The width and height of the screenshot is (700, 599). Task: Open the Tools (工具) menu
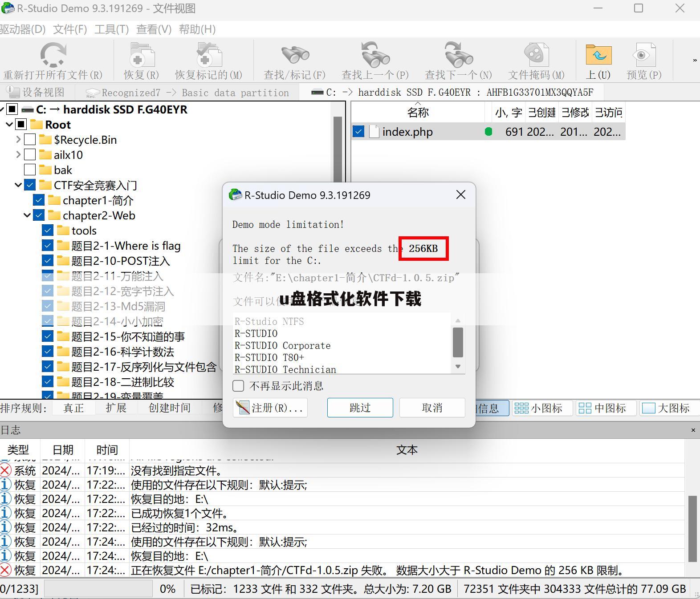point(111,29)
